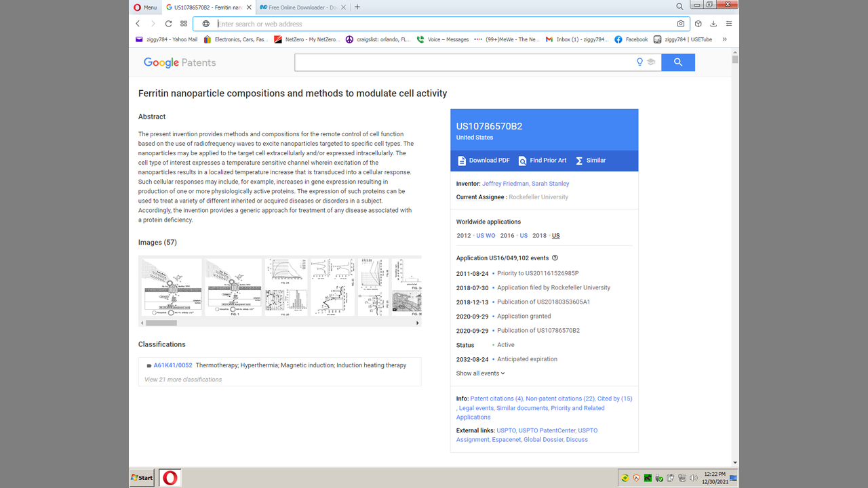Viewport: 868px width, 488px height.
Task: Click the blue Google Patents search button
Action: pyautogui.click(x=677, y=62)
